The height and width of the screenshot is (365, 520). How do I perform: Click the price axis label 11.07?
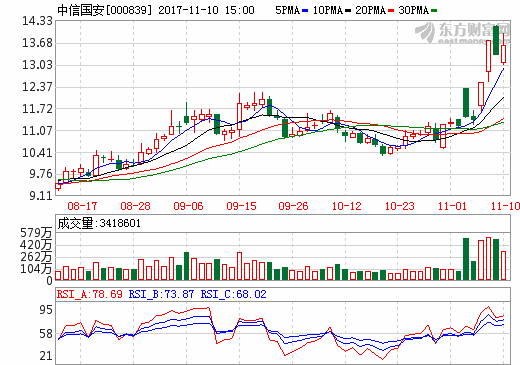coord(37,131)
